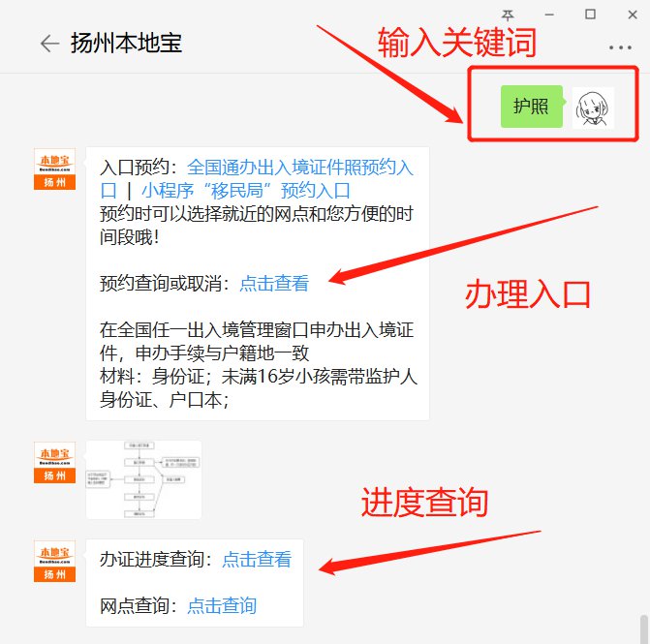Viewport: 650px width, 644px height.
Task: Pin the chat window on top
Action: 508,15
